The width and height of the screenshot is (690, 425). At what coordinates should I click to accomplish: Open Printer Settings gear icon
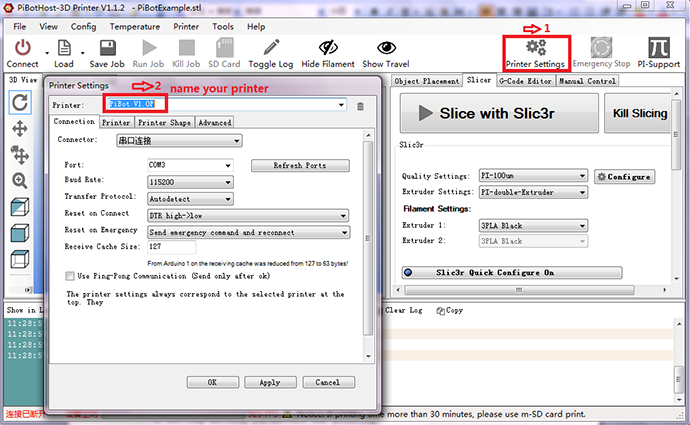click(536, 47)
